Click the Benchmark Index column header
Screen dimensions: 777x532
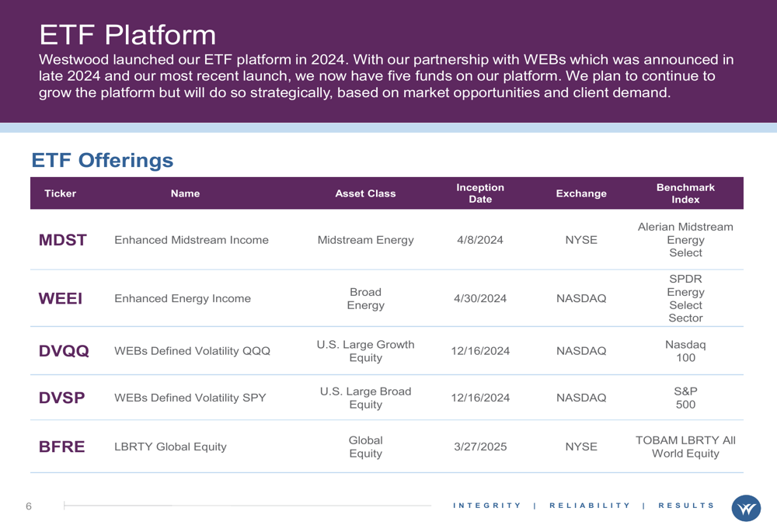click(685, 193)
